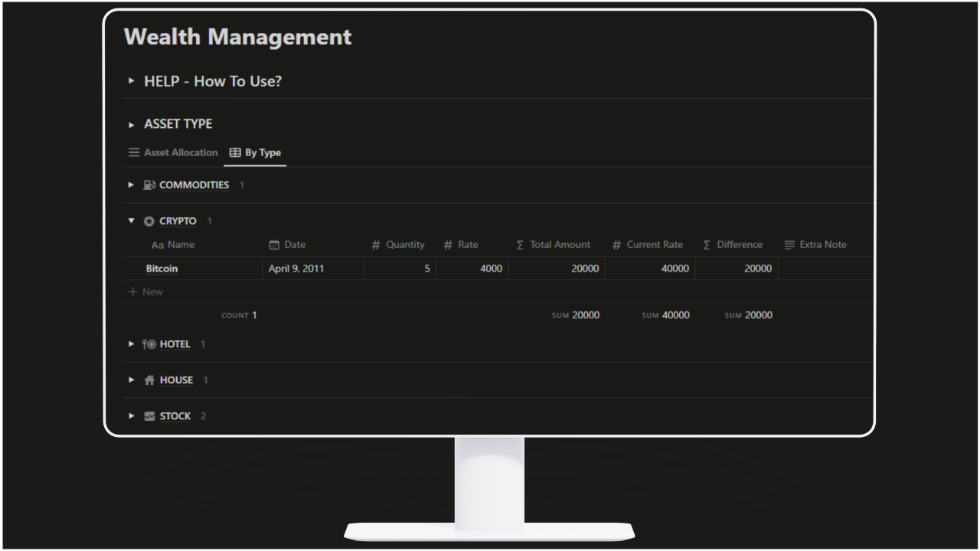Click the Date column calendar icon
980x551 pixels.
[x=274, y=245]
